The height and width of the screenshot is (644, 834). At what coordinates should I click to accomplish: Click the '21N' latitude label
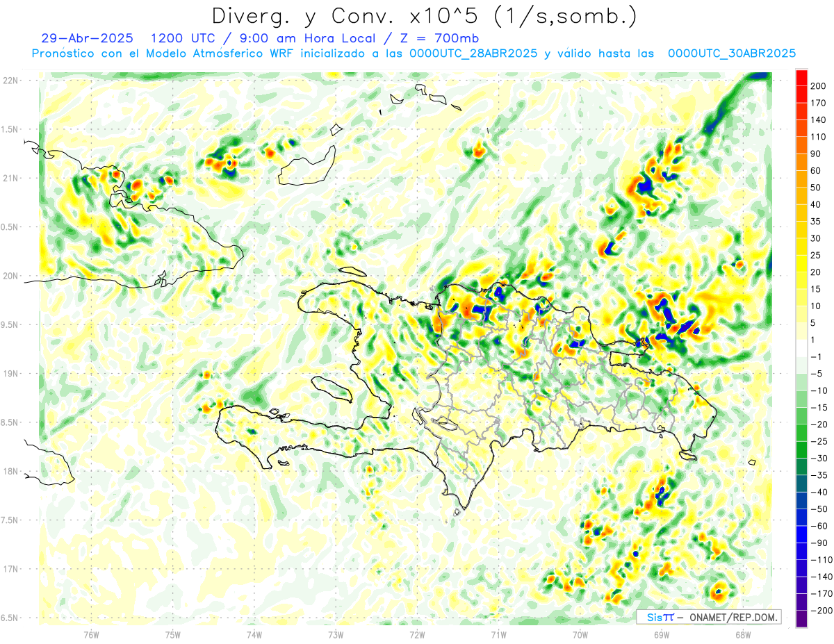pos(10,178)
